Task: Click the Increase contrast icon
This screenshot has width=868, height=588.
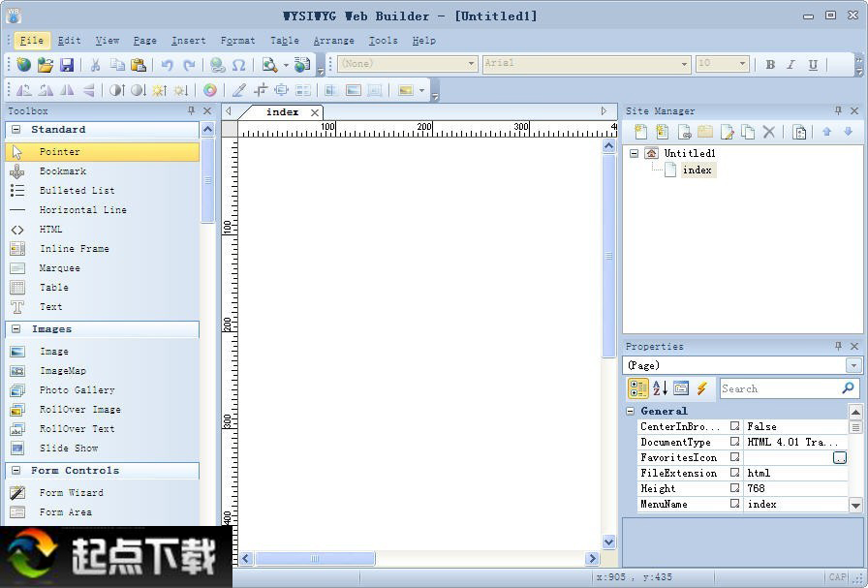Action: [117, 90]
